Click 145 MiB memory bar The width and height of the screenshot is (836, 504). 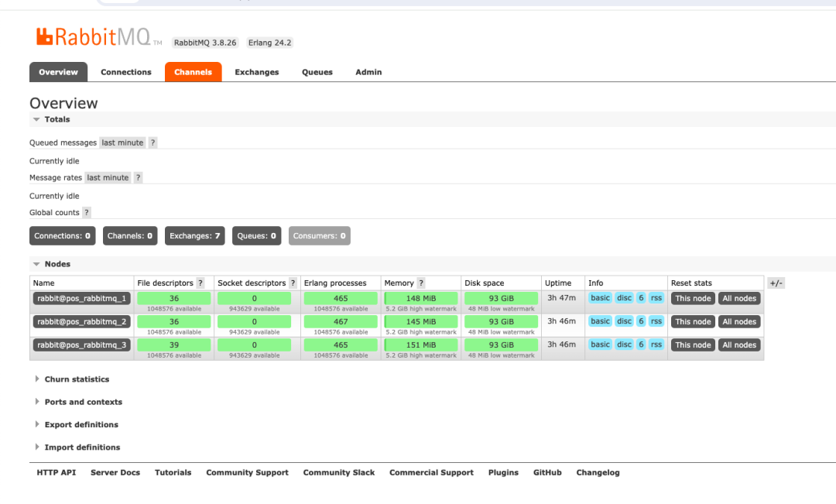coord(421,321)
